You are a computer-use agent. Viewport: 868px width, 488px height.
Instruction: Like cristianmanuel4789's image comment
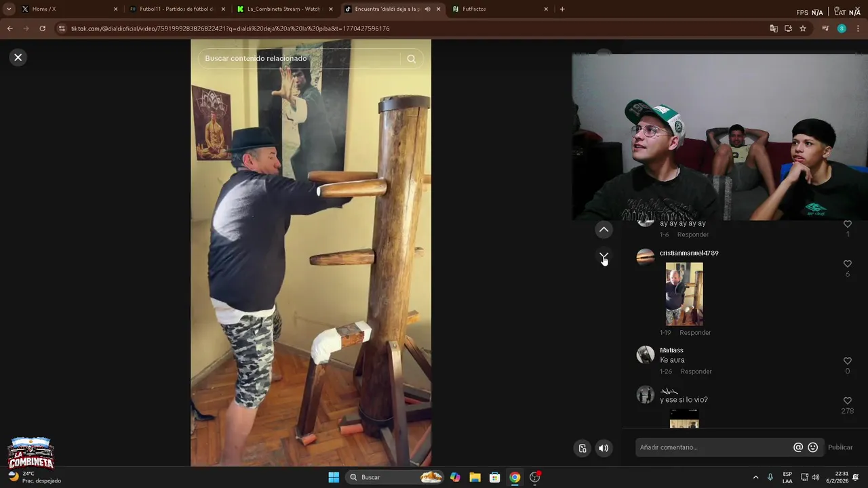click(847, 264)
